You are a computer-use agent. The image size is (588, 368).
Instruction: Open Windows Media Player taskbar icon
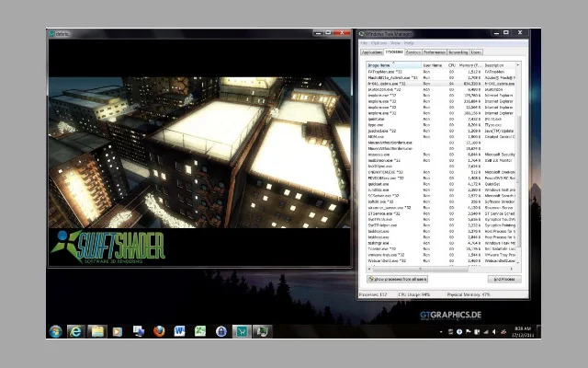[x=118, y=331]
